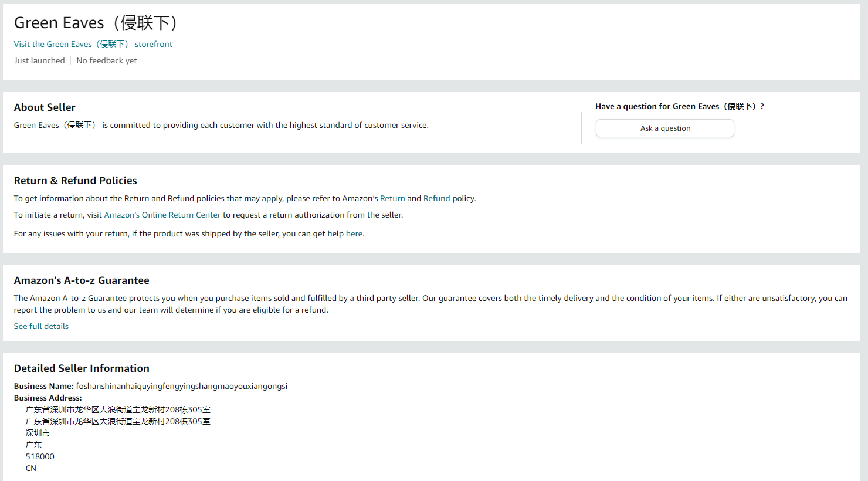Image resolution: width=868 pixels, height=481 pixels.
Task: Click the "About Seller" heading
Action: click(45, 107)
